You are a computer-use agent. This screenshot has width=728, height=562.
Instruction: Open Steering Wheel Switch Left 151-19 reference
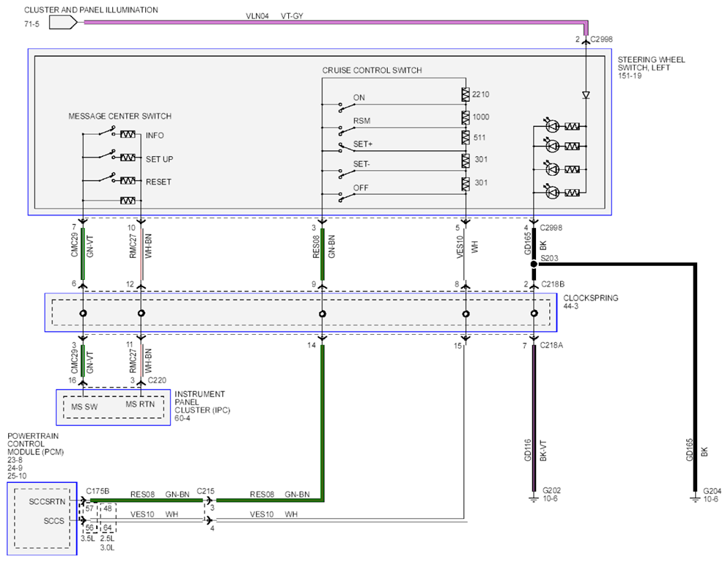pos(651,67)
